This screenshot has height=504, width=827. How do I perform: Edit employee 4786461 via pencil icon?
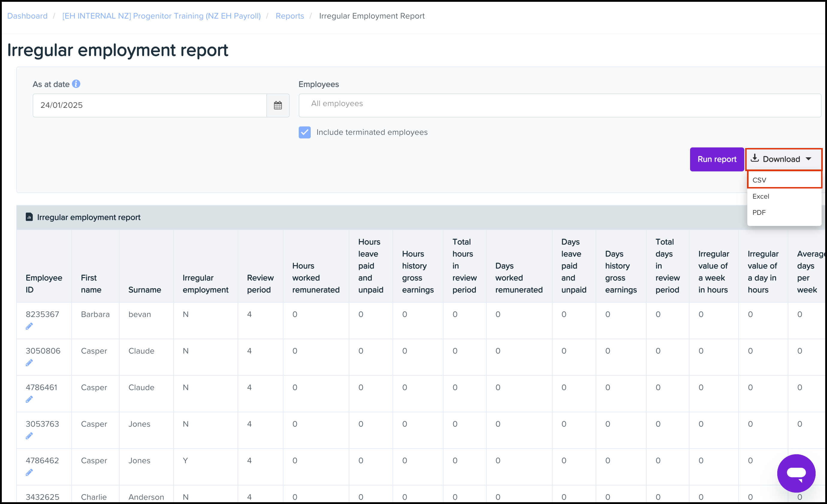point(29,399)
